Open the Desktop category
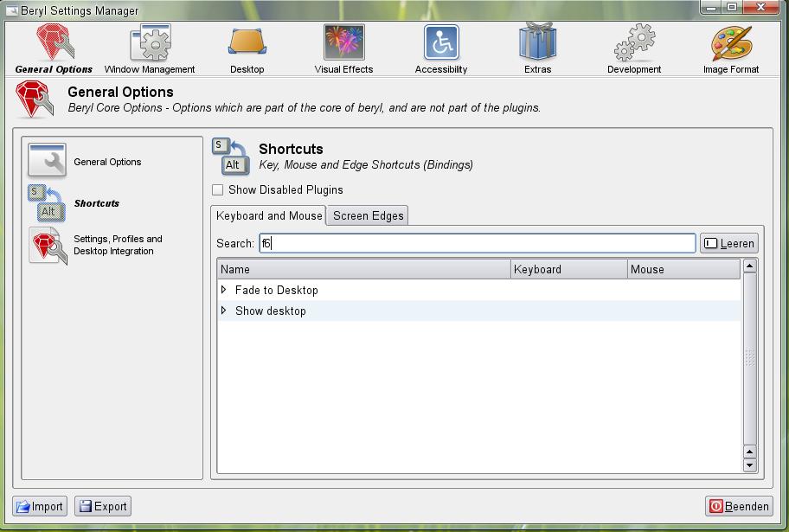789x532 pixels. tap(247, 48)
